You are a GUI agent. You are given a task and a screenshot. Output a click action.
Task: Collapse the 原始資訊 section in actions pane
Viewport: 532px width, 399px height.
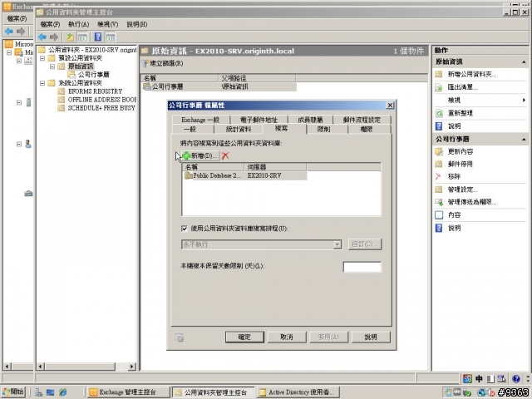tap(524, 62)
